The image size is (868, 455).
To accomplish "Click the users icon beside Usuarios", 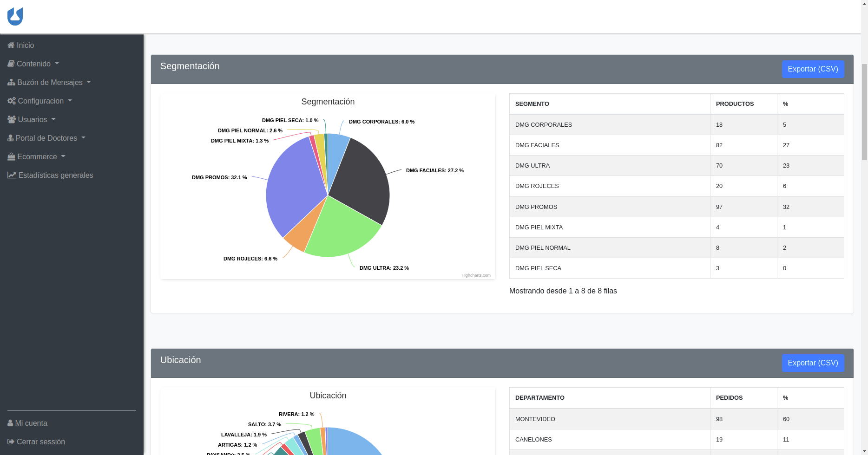I will point(12,119).
